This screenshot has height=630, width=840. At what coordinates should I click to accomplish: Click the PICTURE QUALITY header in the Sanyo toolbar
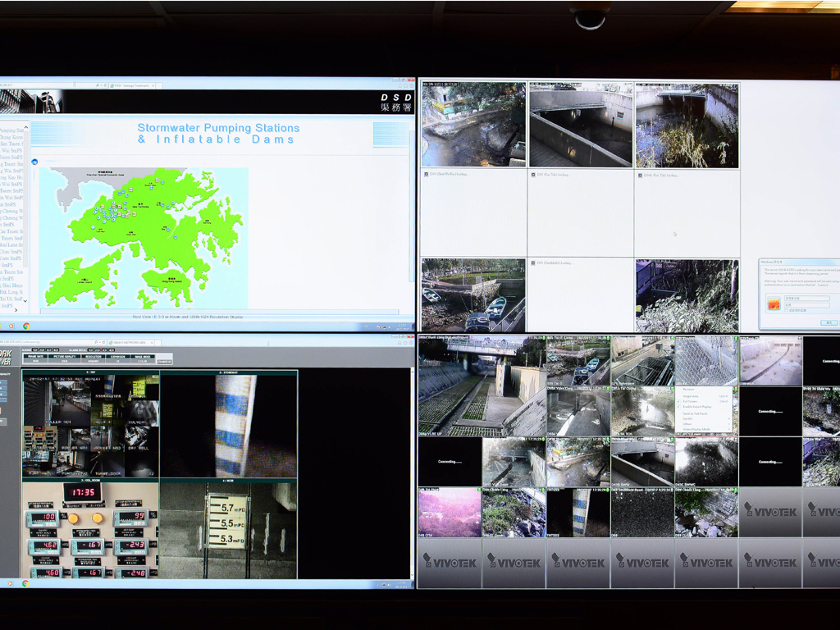point(65,356)
